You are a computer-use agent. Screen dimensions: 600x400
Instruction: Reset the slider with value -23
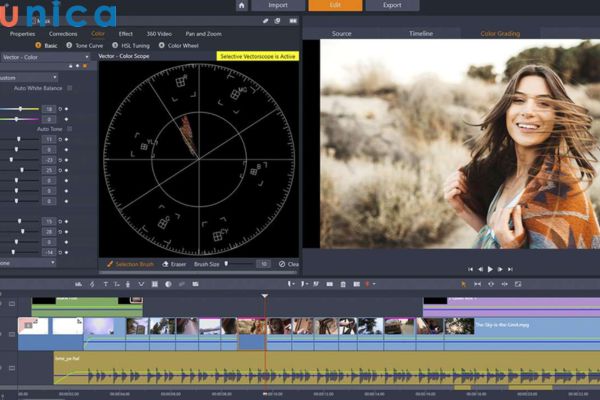(60, 160)
